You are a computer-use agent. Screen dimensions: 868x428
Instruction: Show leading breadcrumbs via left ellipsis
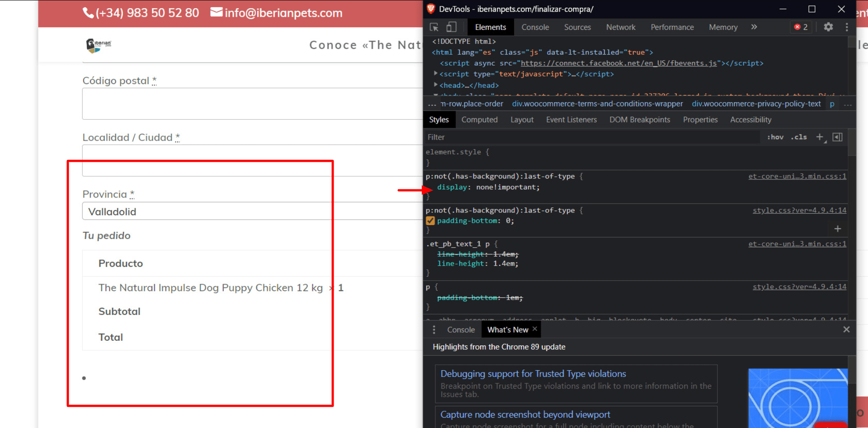point(432,104)
